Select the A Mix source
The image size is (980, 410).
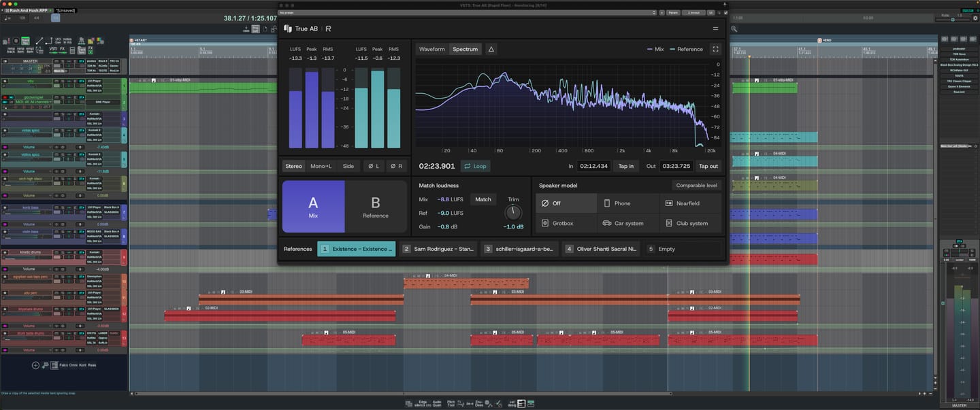(313, 207)
